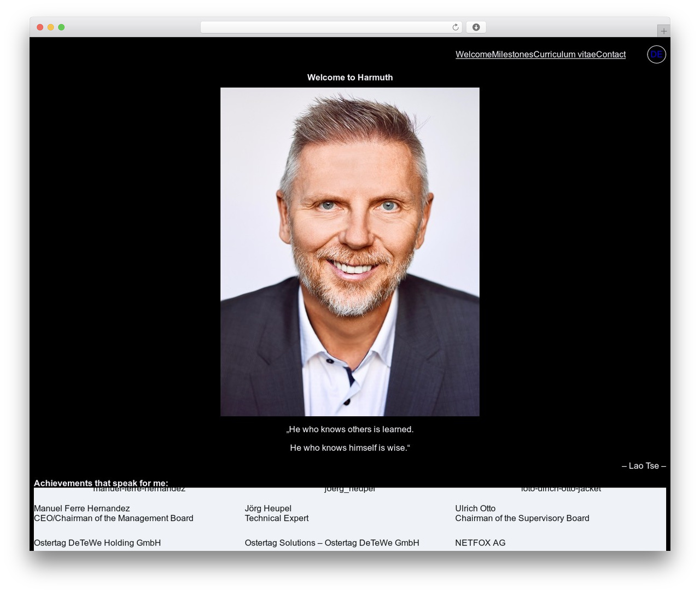700x593 pixels.
Task: Reload the page with the refresh icon
Action: [456, 27]
